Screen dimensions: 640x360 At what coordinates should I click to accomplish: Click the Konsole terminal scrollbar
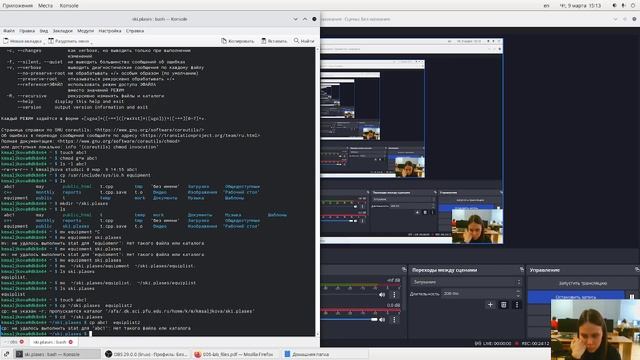(x=317, y=192)
